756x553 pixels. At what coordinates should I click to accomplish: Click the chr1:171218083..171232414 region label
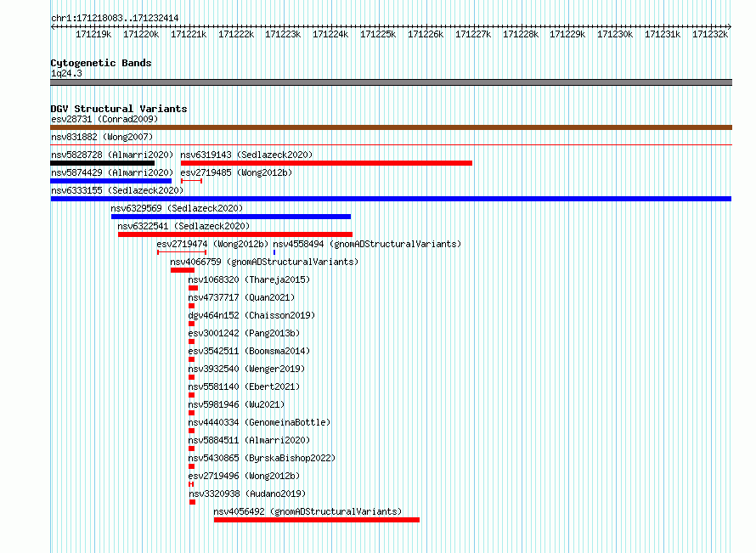(115, 18)
